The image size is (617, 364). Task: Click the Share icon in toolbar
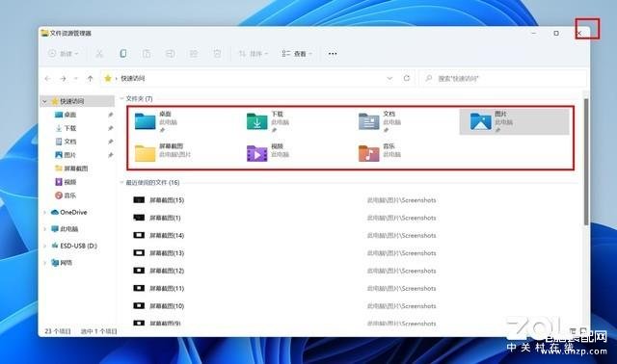click(x=194, y=54)
